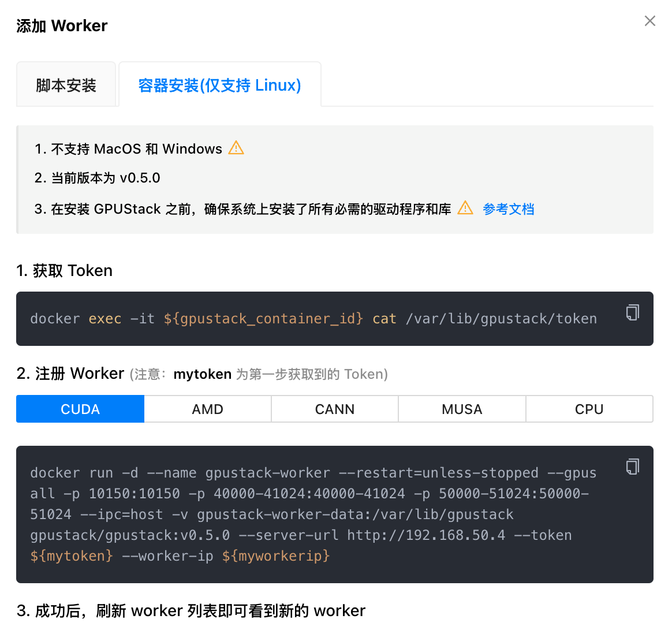
Task: Click the ${mytoken} placeholder text
Action: [72, 556]
